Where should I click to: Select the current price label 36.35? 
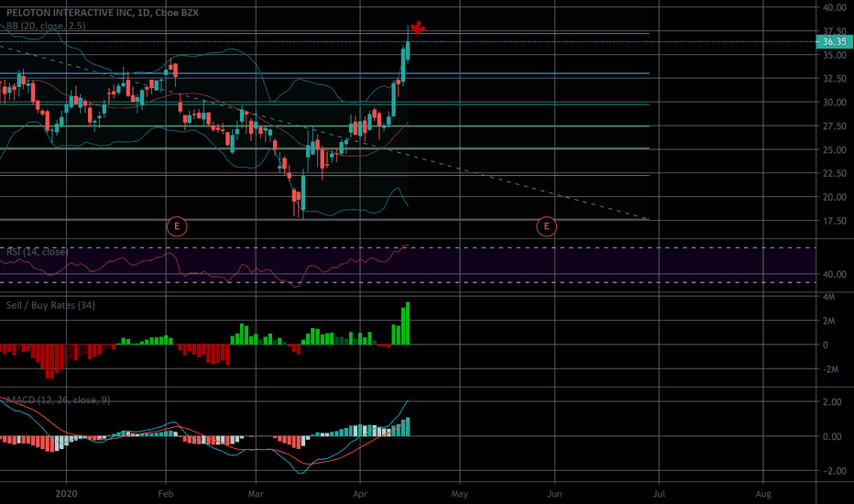pos(834,41)
